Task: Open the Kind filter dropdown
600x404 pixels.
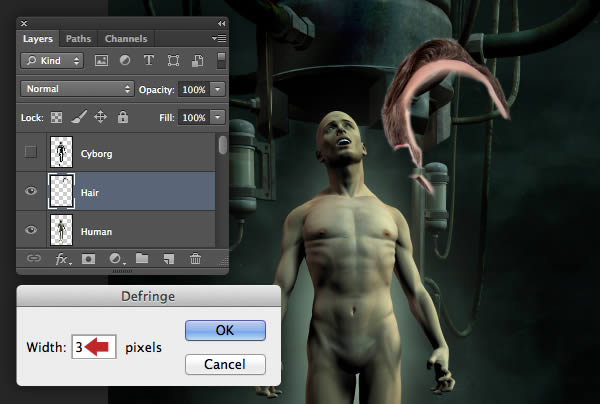Action: point(52,60)
